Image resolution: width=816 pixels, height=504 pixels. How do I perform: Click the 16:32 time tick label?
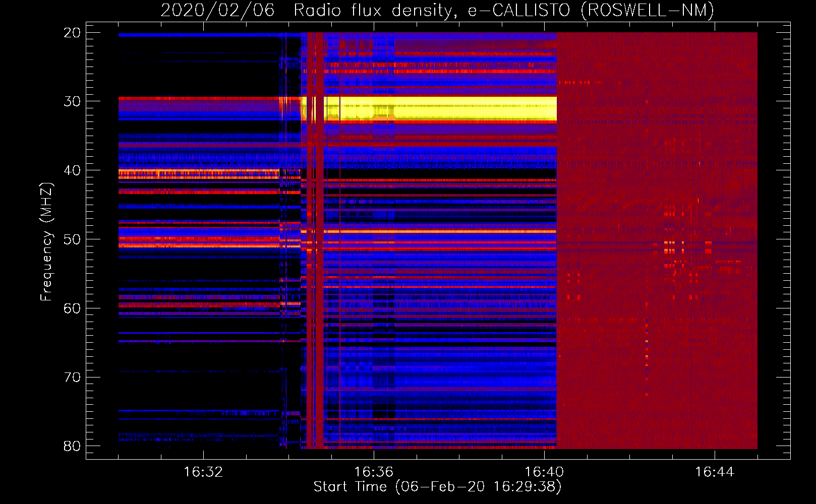coord(203,472)
